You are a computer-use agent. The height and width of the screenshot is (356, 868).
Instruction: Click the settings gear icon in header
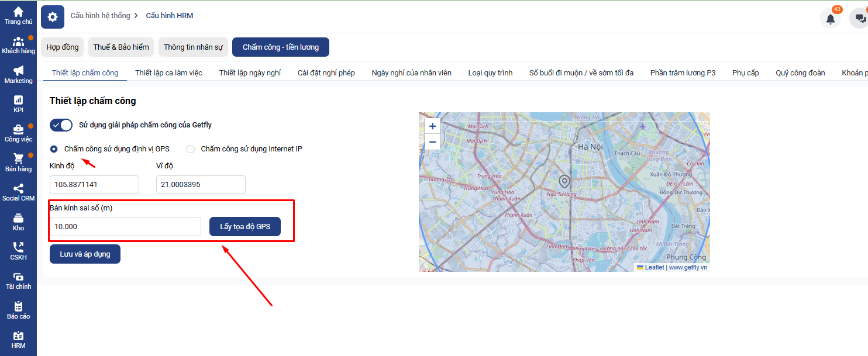coord(53,17)
